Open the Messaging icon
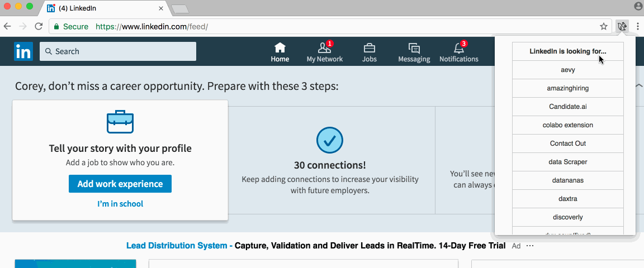The height and width of the screenshot is (268, 644). pos(414,48)
